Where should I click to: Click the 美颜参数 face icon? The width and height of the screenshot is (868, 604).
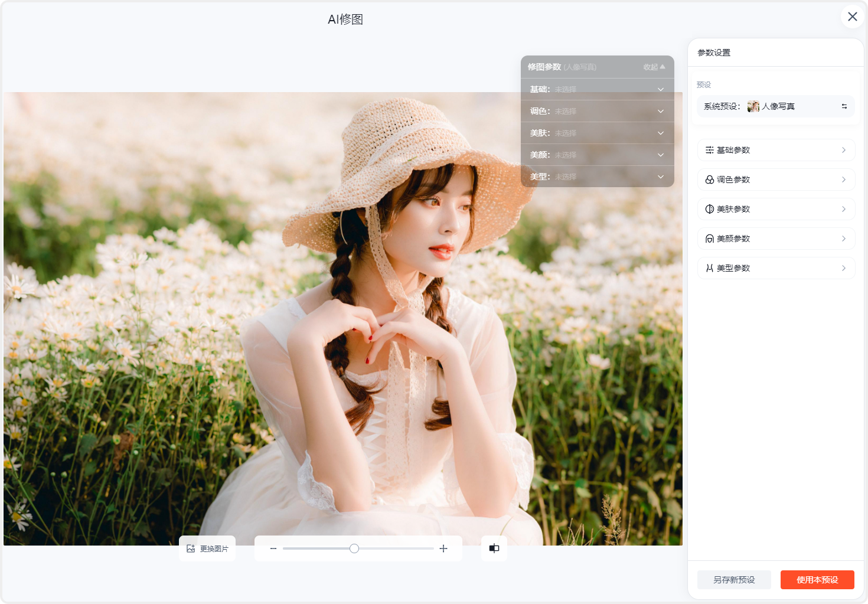click(x=710, y=239)
